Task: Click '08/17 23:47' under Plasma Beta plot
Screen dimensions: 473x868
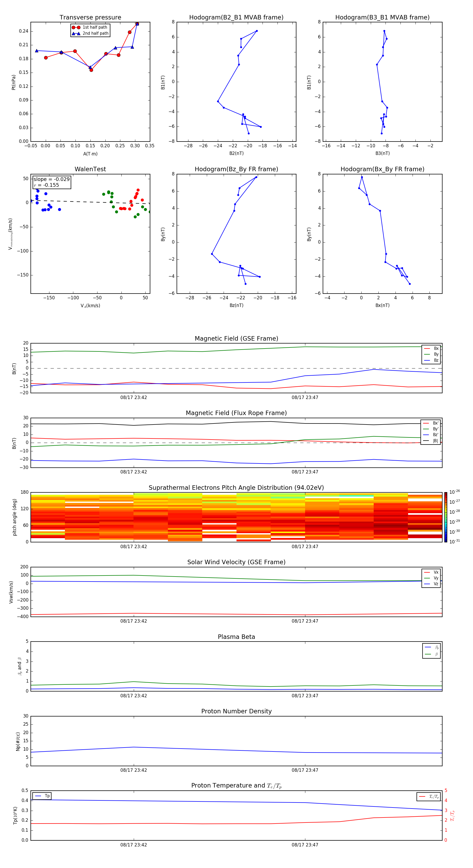Action: point(305,695)
